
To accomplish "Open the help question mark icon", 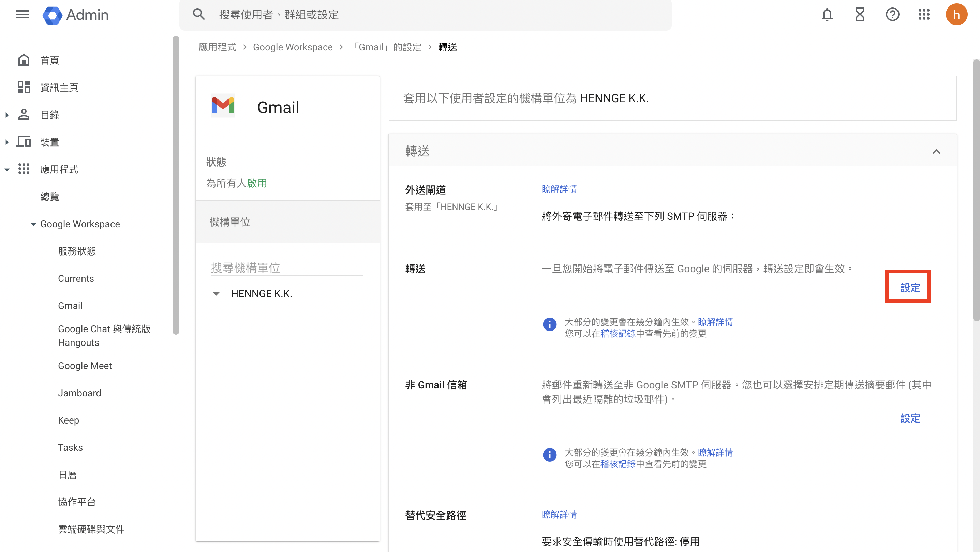I will tap(892, 15).
